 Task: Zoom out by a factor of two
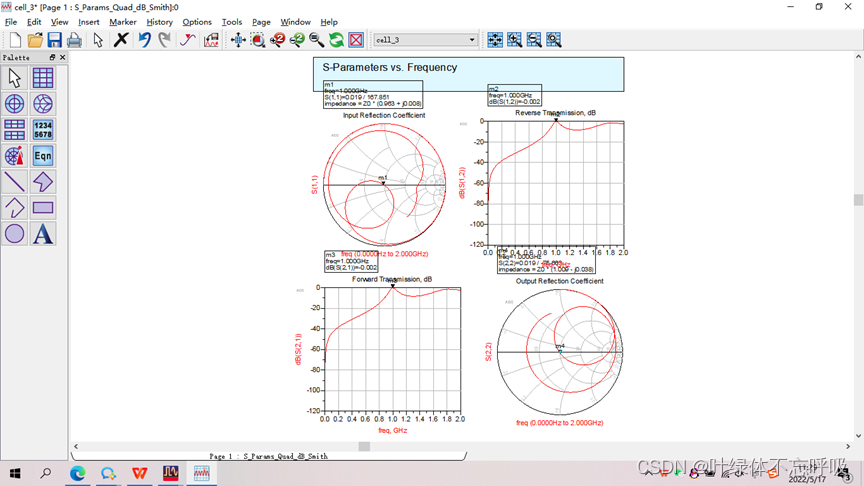click(297, 40)
